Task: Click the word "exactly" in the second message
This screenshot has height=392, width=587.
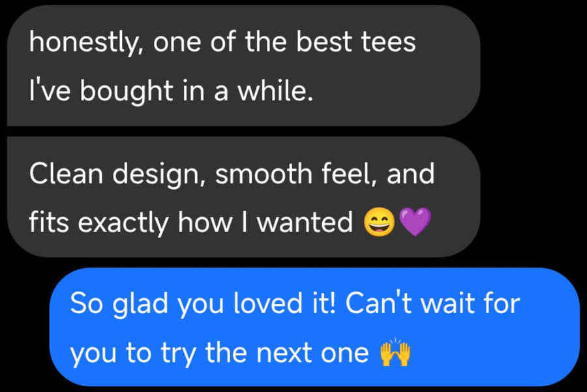Action: click(x=124, y=224)
